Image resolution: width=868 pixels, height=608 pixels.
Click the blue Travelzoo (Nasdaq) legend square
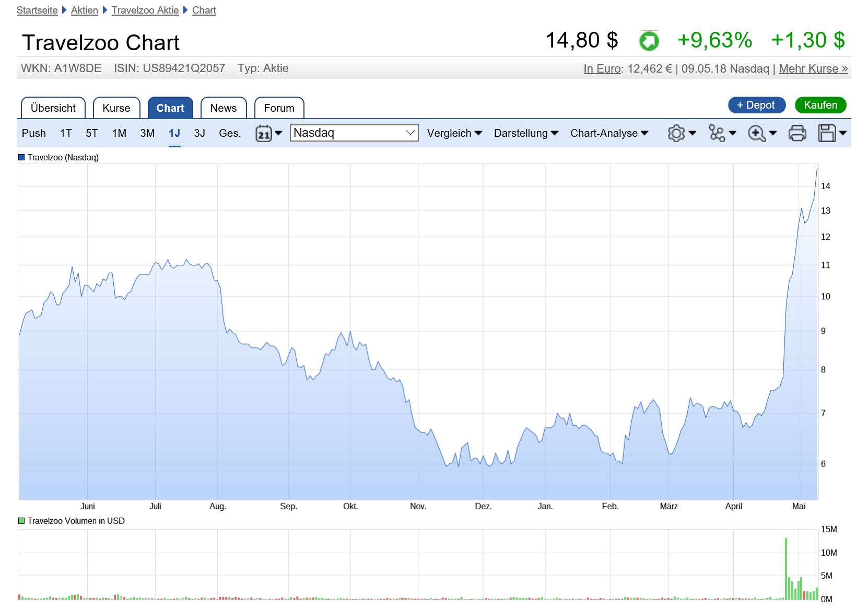pos(21,157)
